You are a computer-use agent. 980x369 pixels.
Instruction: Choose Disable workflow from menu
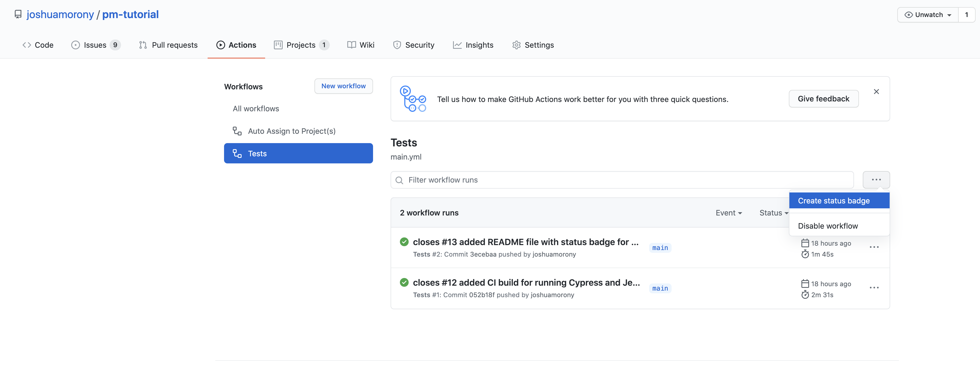[x=839, y=226]
